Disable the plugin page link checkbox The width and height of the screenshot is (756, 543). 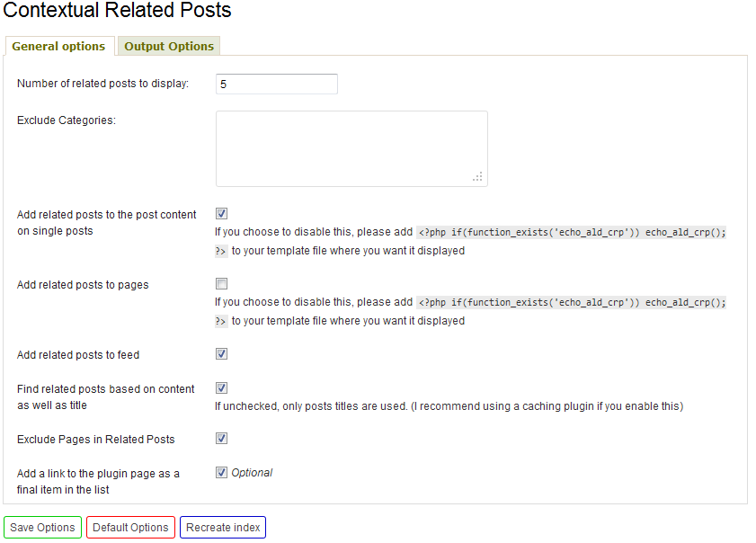221,473
